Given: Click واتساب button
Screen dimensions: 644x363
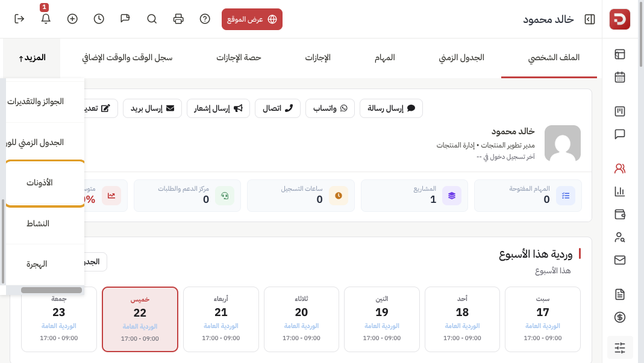Looking at the screenshot, I should [x=330, y=108].
